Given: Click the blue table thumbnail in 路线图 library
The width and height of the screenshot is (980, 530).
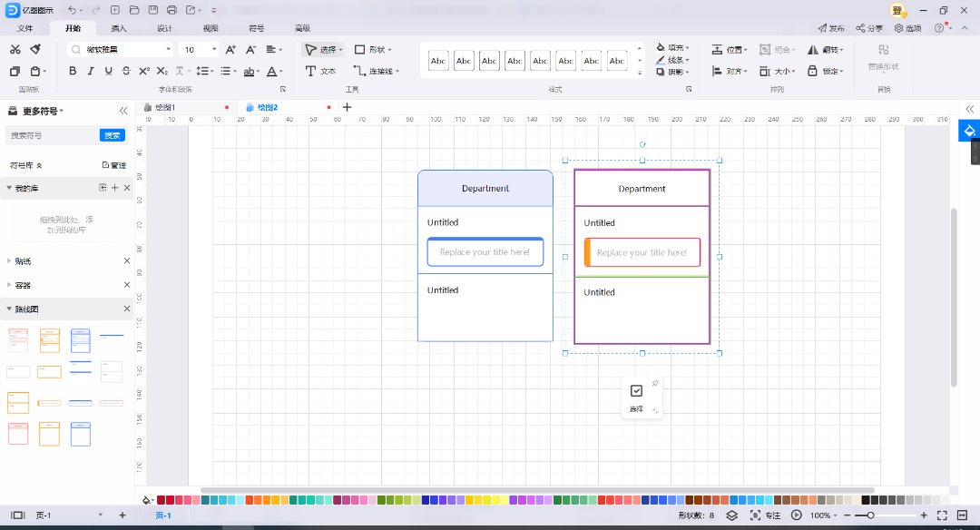Looking at the screenshot, I should 81,340.
